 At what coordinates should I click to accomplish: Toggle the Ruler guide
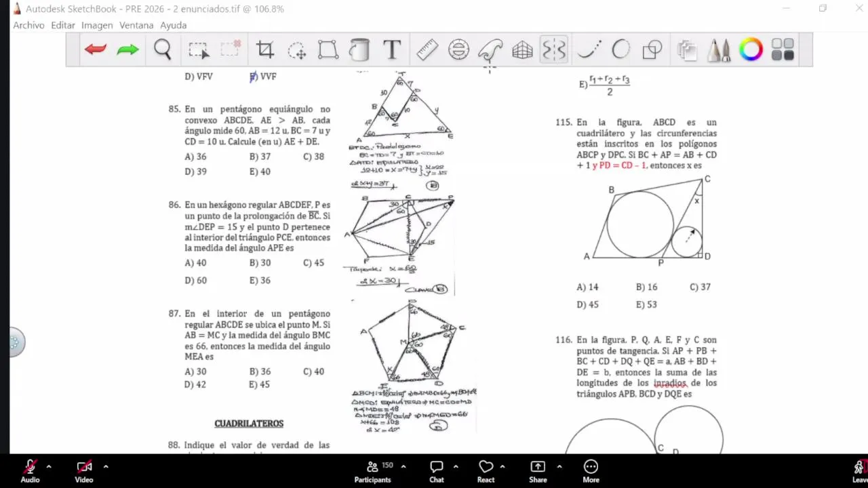pyautogui.click(x=427, y=49)
